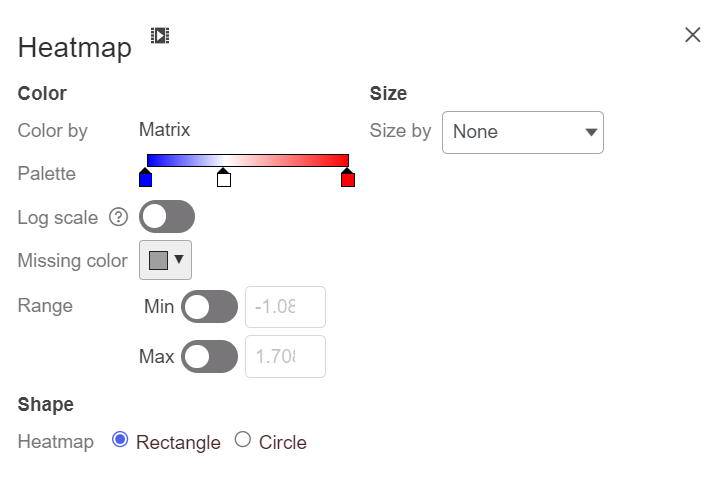Click the Rectangle shape label

(178, 442)
